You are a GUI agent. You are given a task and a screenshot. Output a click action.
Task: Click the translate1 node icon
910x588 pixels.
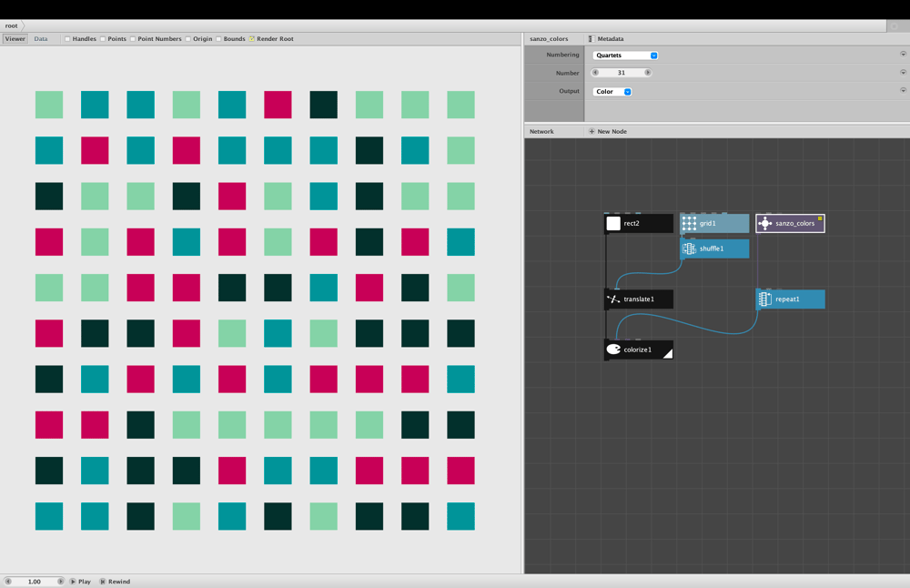point(613,299)
